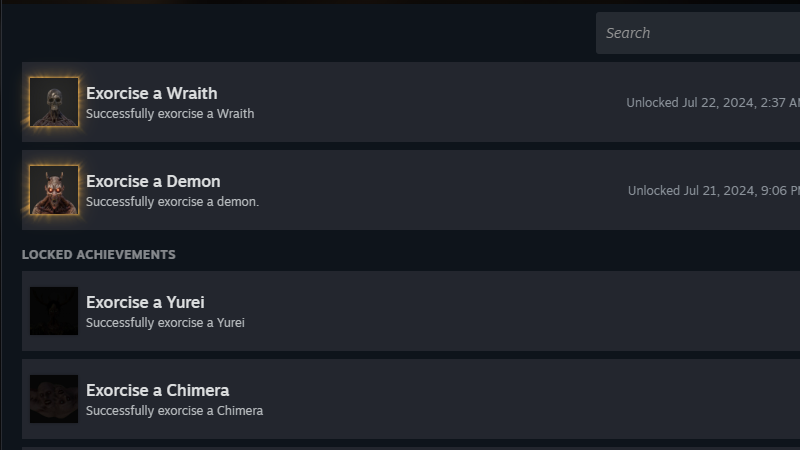Focus the achievements Search field
This screenshot has width=800, height=450.
point(700,33)
